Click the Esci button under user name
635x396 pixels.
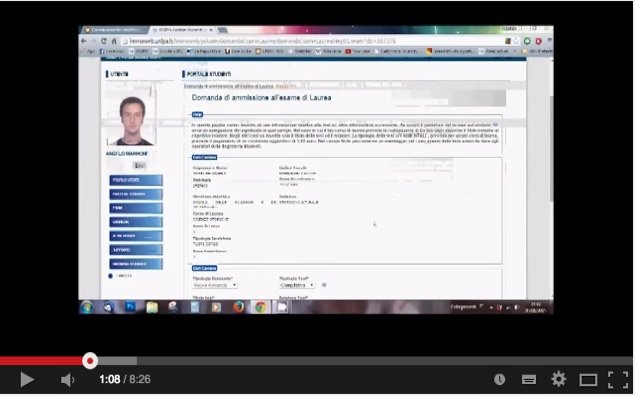139,165
